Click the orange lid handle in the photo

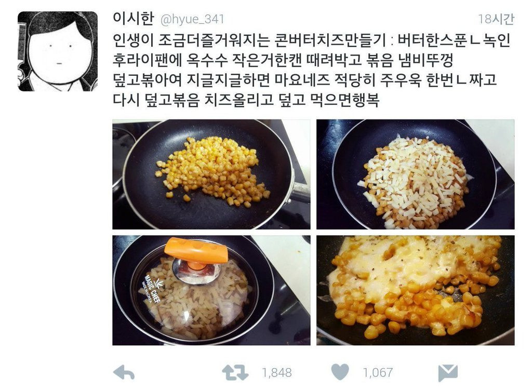point(196,251)
